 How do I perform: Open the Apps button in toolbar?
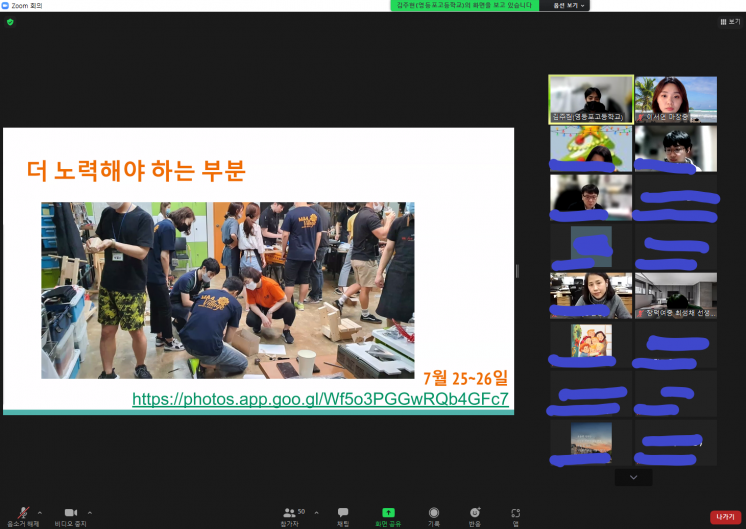(x=516, y=512)
